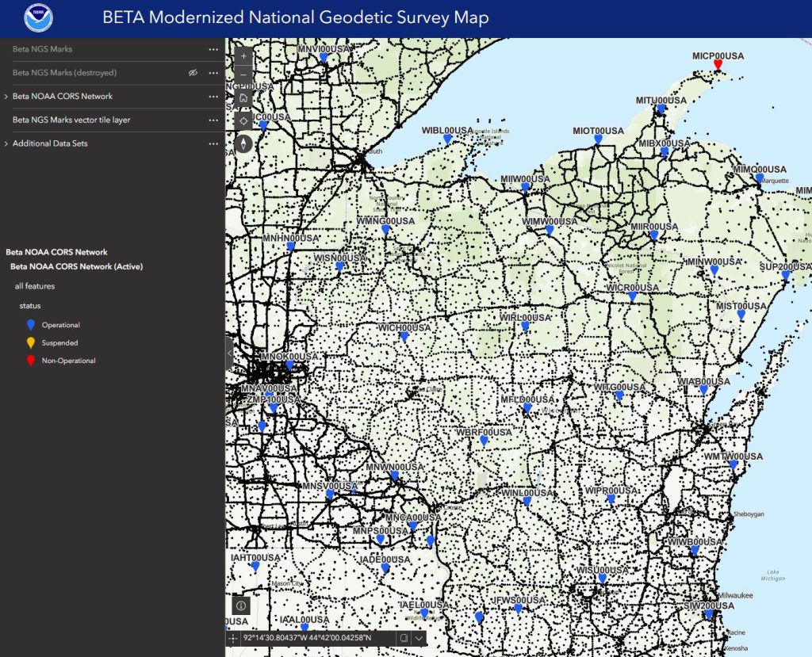Open options for Beta NOAA CORS Network layer
Screen dimensions: 812x657
(x=213, y=97)
